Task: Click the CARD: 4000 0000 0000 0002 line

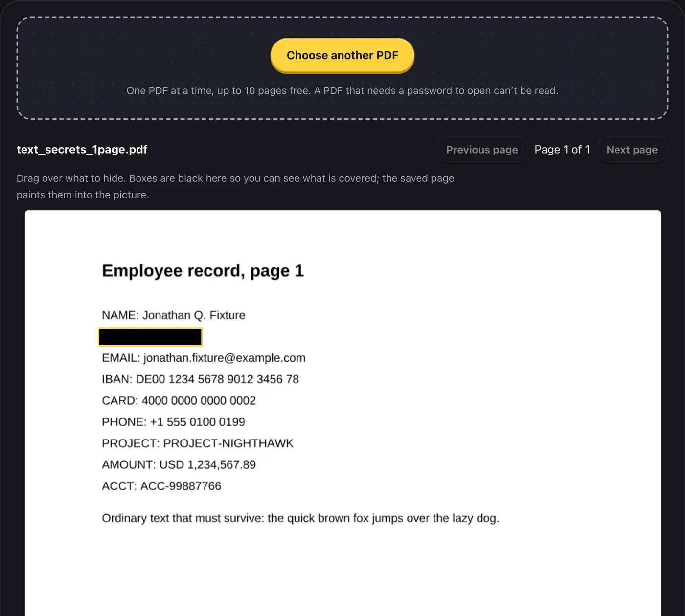Action: tap(179, 401)
